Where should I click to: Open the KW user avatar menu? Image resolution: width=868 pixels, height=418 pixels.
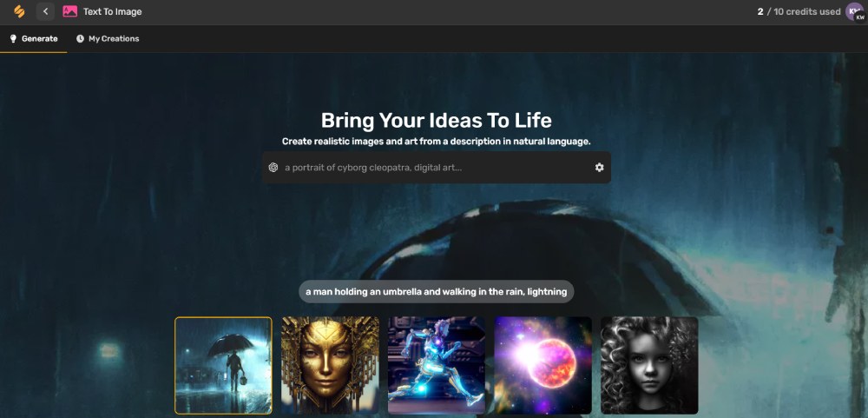[x=855, y=11]
